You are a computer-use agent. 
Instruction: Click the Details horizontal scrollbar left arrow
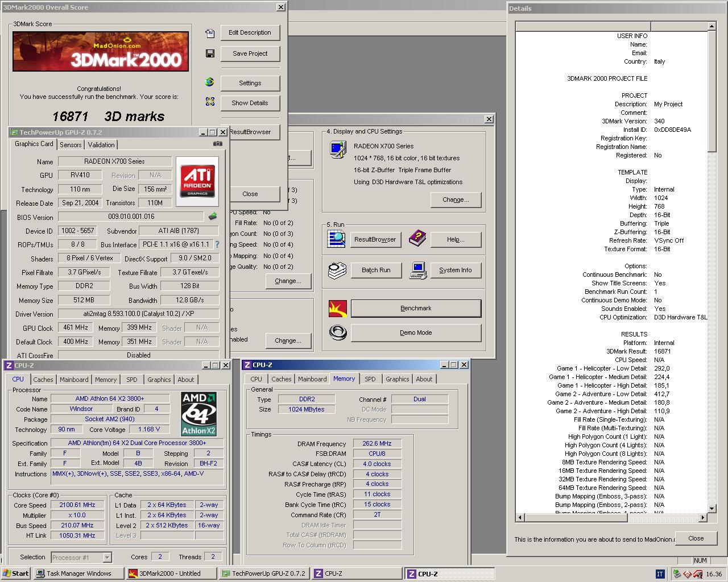[520, 517]
